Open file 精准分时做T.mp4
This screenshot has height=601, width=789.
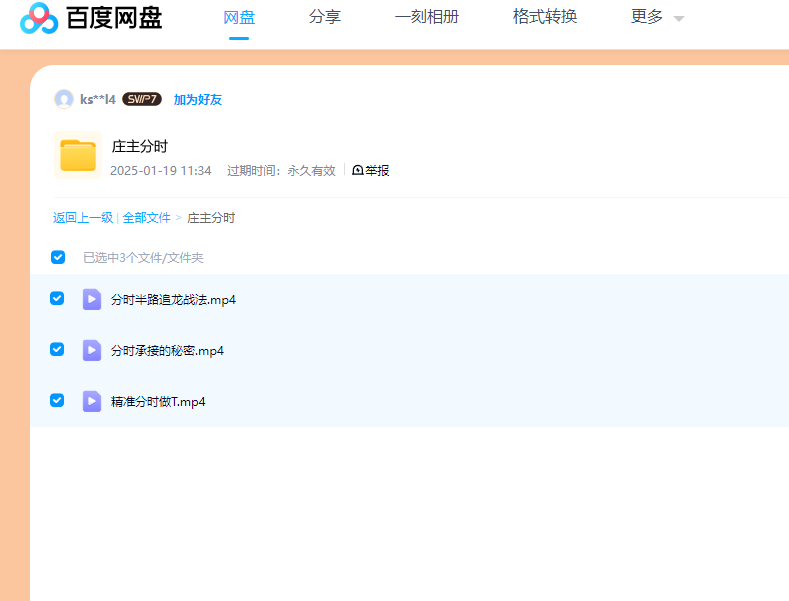[158, 402]
